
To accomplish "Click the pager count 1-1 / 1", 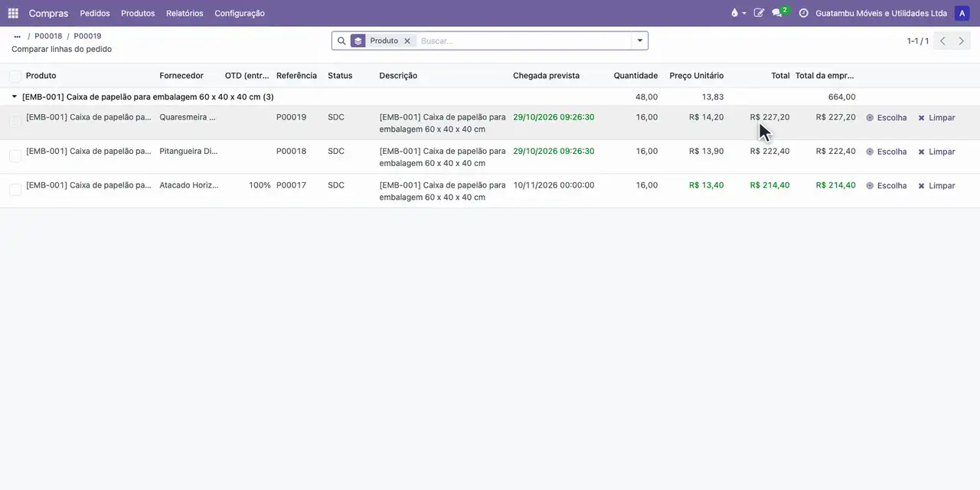I will click(x=917, y=41).
